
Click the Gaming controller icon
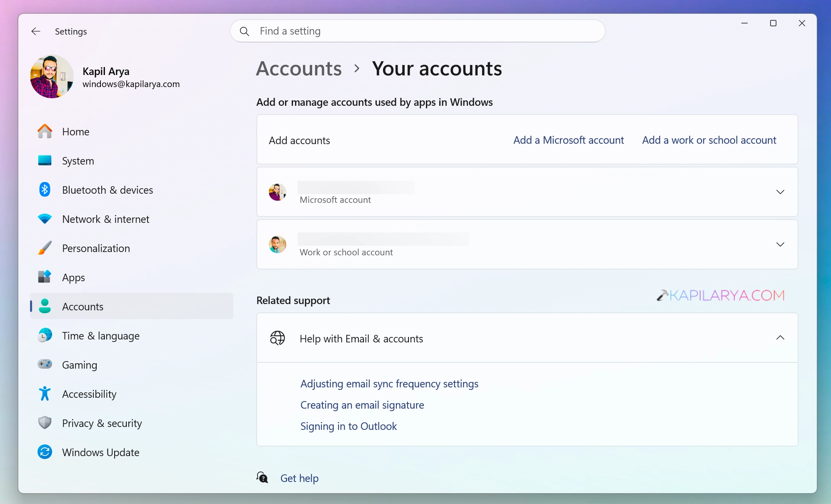[45, 364]
